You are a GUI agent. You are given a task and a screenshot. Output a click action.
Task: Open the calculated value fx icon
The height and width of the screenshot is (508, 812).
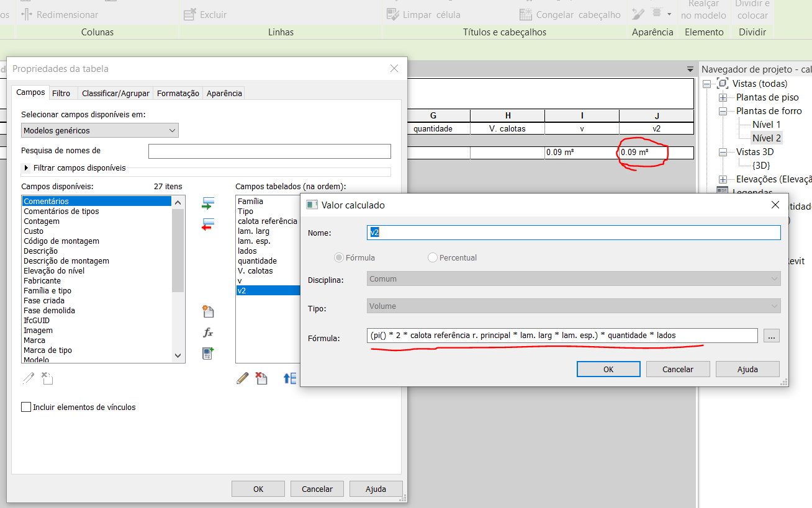tap(208, 333)
